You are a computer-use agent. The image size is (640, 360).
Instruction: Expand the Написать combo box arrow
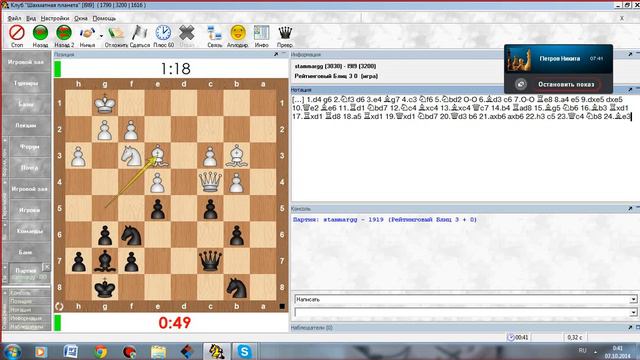[x=633, y=299]
